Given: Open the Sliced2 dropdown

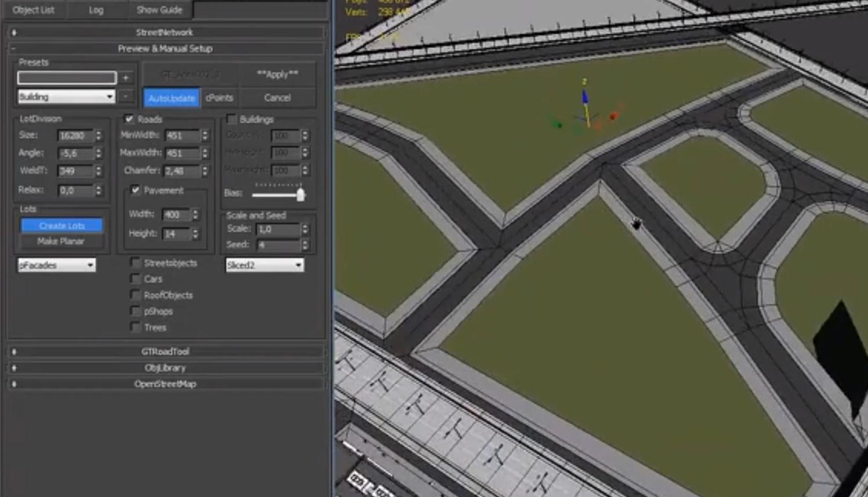Looking at the screenshot, I should tap(264, 265).
